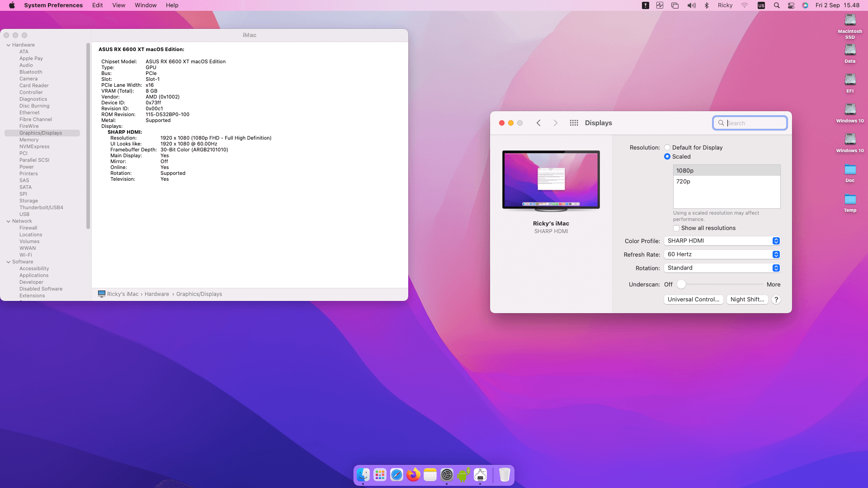Open the Color Profile dropdown

[x=722, y=241]
